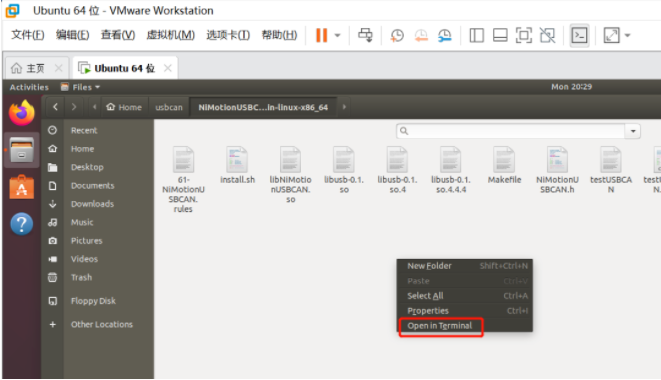Open the Help icon in the dock
The image size is (661, 380).
[x=21, y=224]
